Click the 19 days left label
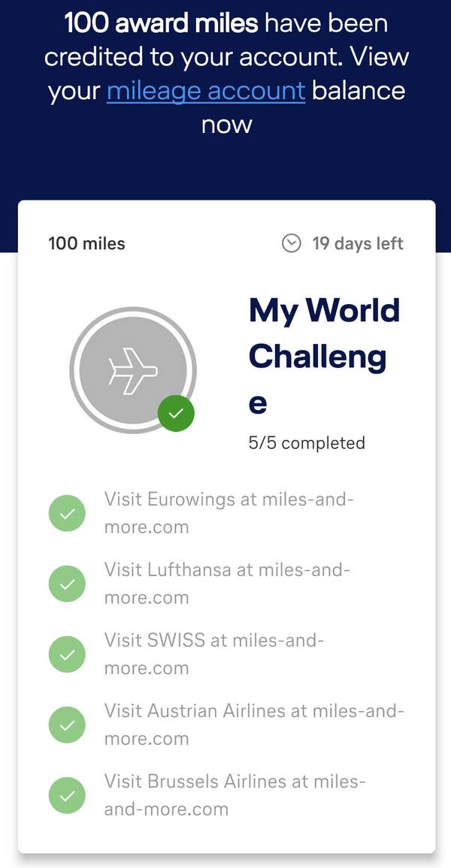 click(358, 243)
